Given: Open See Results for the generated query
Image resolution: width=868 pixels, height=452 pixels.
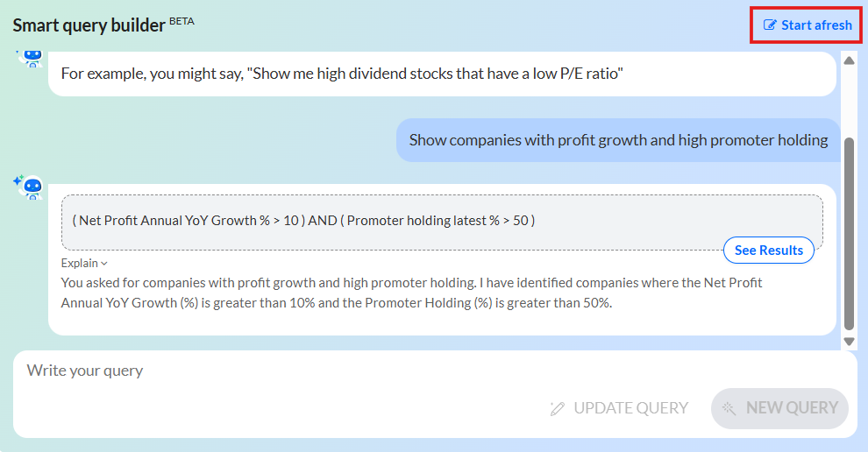Looking at the screenshot, I should (x=768, y=250).
